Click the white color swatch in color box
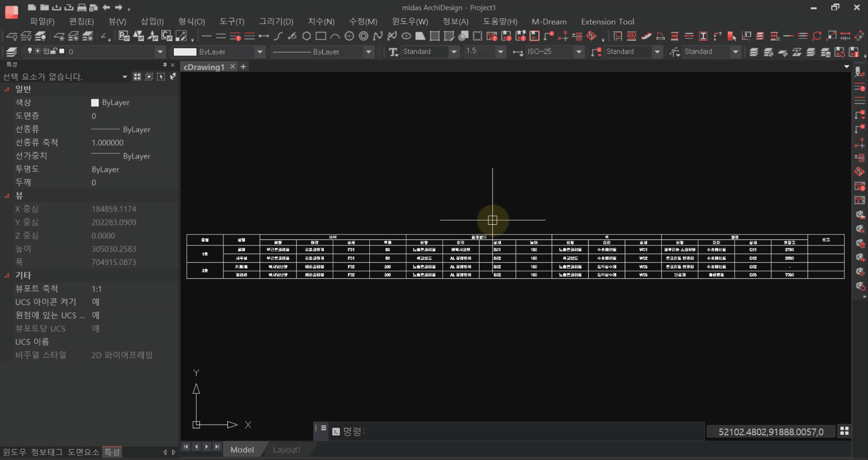The image size is (868, 460). [185, 52]
